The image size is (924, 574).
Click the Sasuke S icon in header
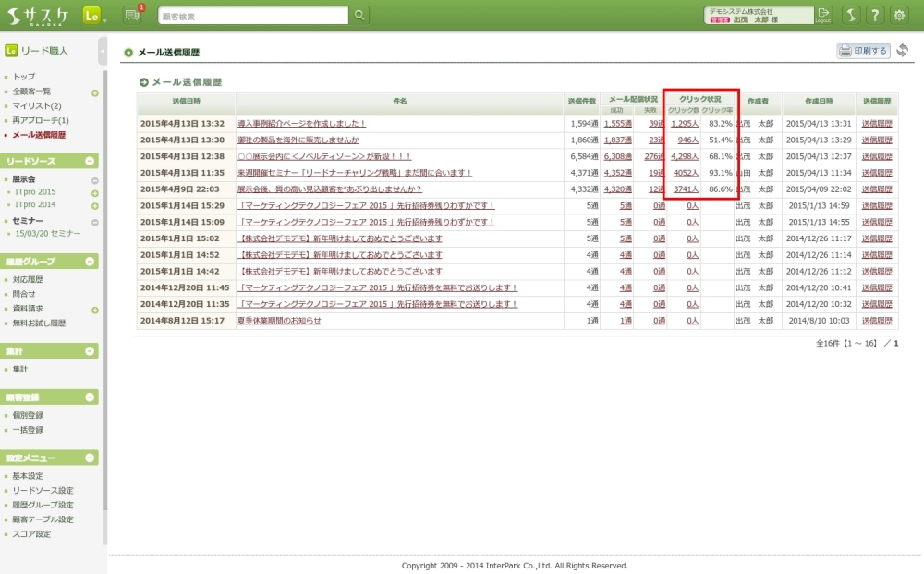tap(850, 15)
